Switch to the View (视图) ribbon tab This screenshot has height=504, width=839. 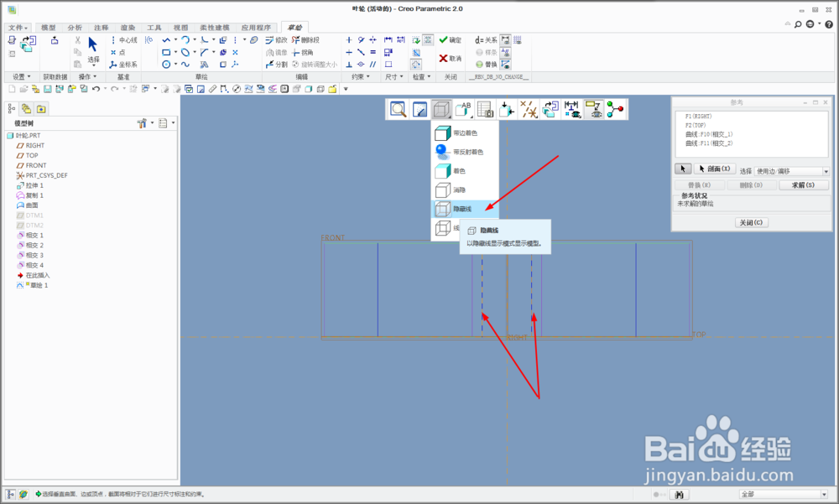181,28
